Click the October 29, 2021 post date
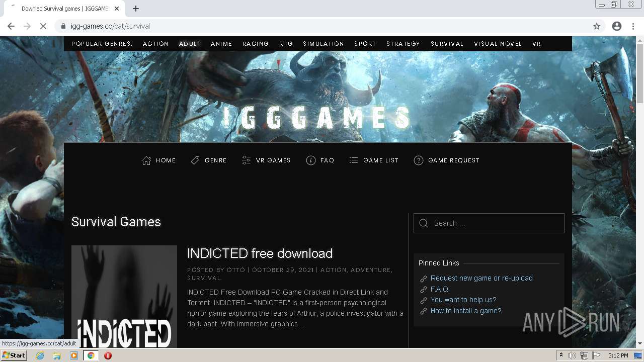Image resolution: width=644 pixels, height=362 pixels. click(x=283, y=270)
